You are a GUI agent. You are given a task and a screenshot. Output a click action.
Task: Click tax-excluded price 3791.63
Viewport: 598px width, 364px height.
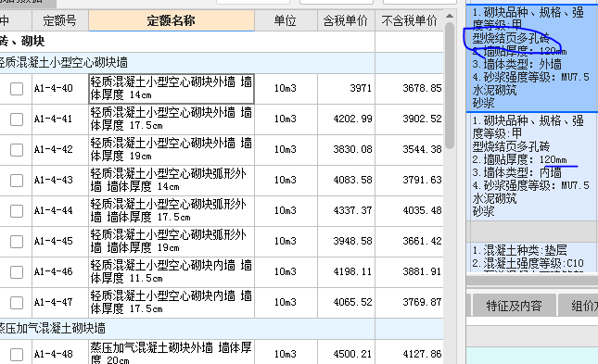click(x=422, y=180)
